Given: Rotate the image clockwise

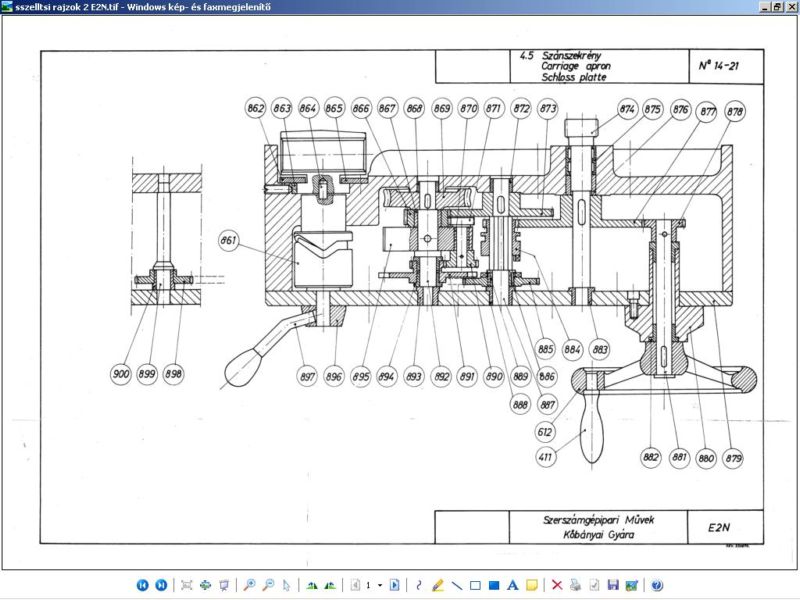Looking at the screenshot, I should pyautogui.click(x=312, y=585).
